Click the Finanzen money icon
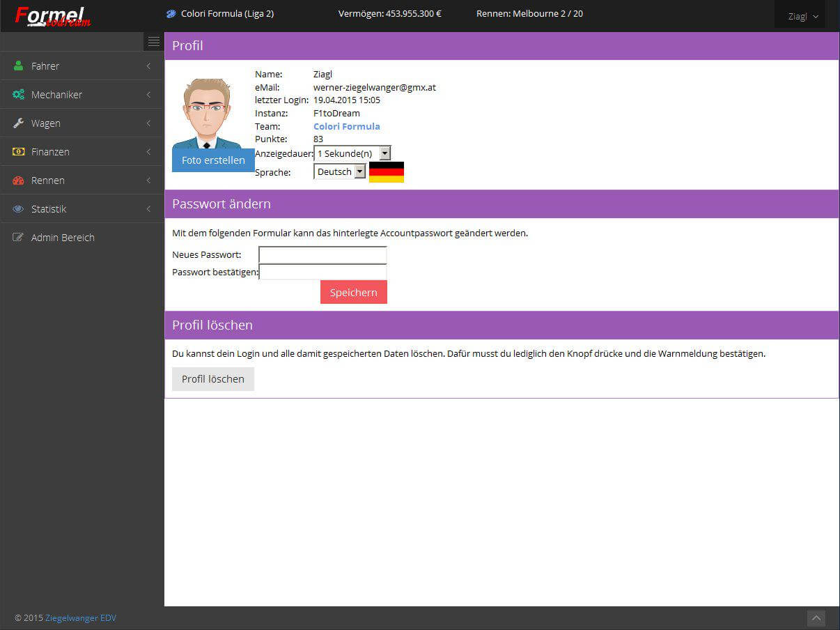 [19, 152]
